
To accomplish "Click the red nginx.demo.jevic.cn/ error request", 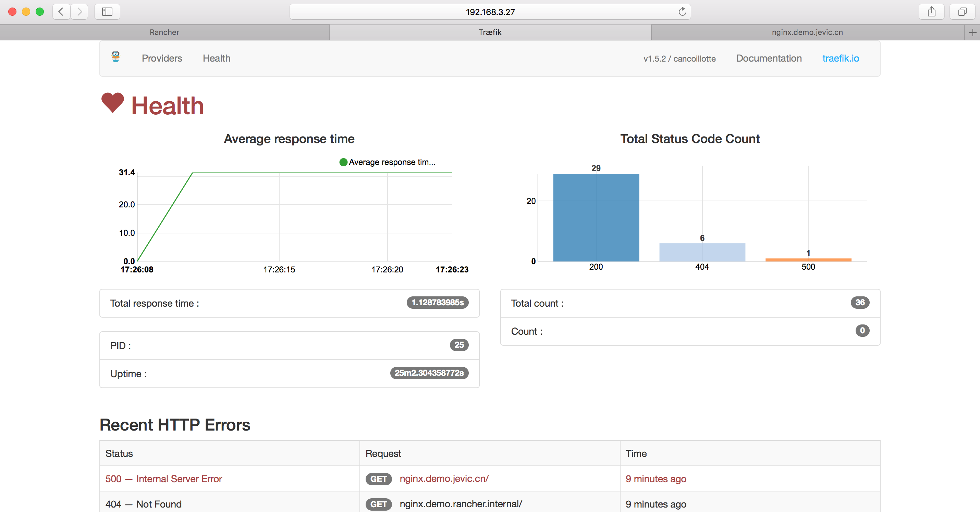I will point(444,478).
